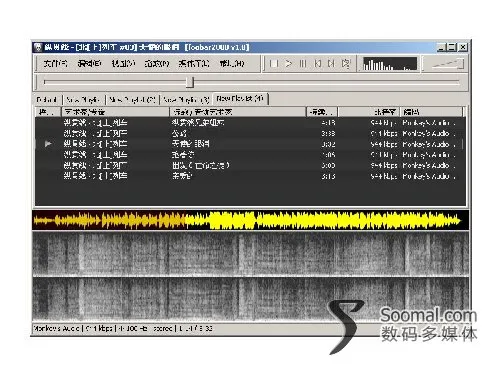The image size is (500, 375).
Task: Sort by the Bitrate column header
Action: tap(369, 112)
